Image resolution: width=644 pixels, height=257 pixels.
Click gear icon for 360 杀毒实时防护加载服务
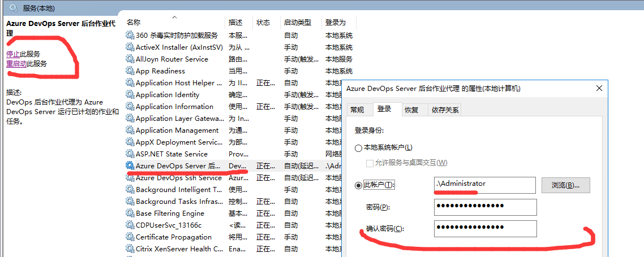[x=130, y=35]
